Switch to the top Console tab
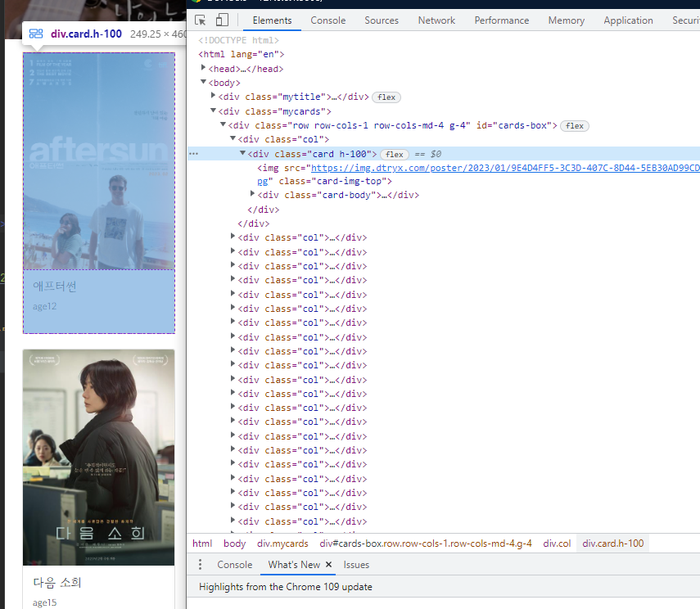Viewport: 700px width, 609px height. 328,20
